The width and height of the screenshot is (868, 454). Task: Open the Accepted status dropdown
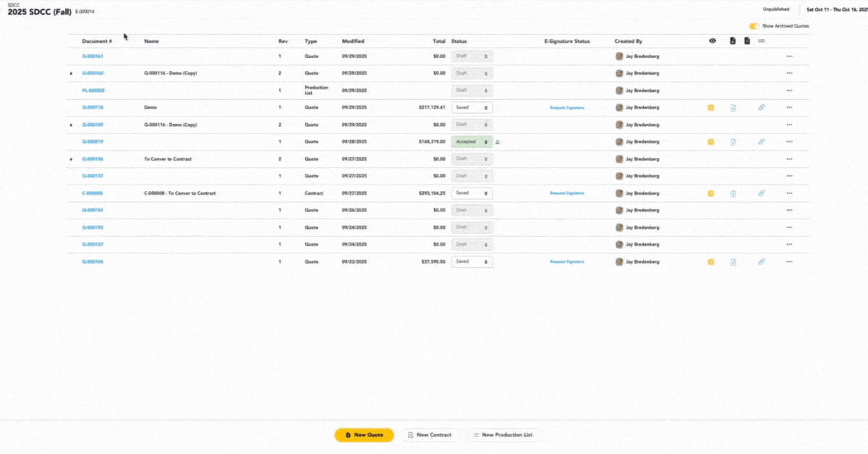point(472,142)
